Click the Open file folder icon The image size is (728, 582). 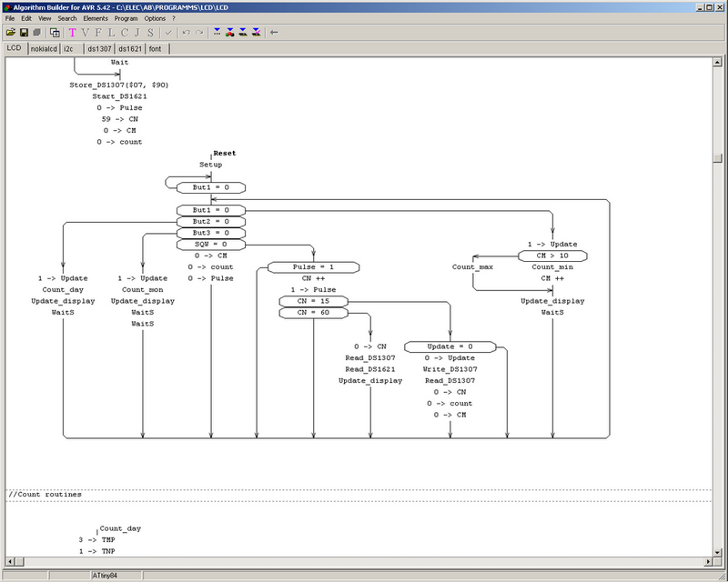[x=10, y=32]
